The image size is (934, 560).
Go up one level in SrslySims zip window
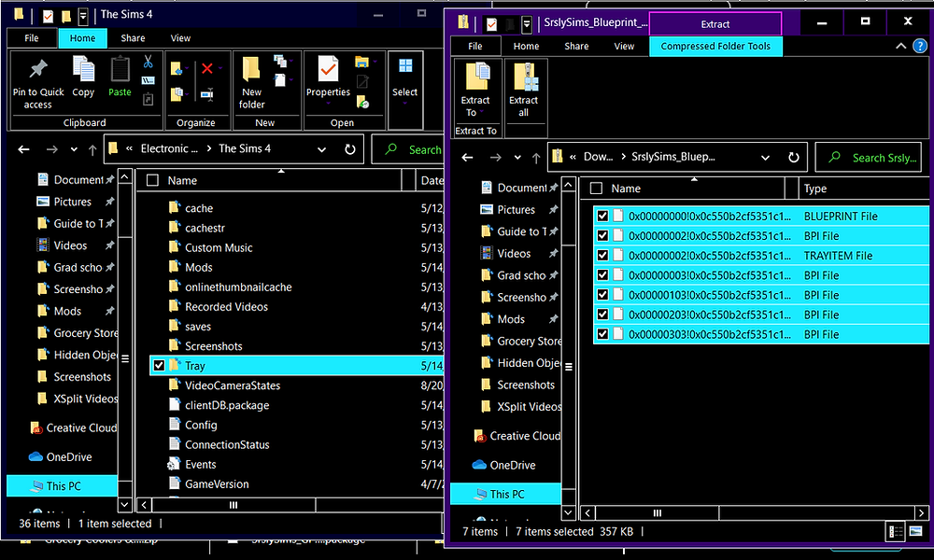coord(536,157)
